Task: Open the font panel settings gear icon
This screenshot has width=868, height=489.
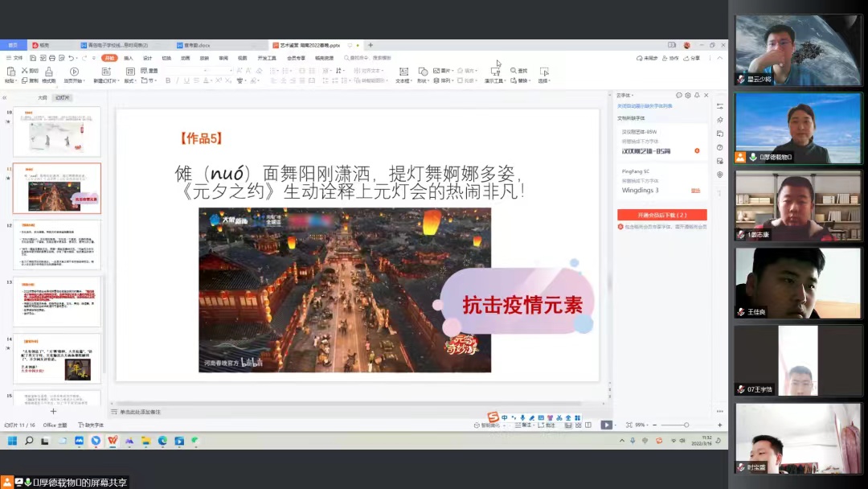Action: (687, 95)
